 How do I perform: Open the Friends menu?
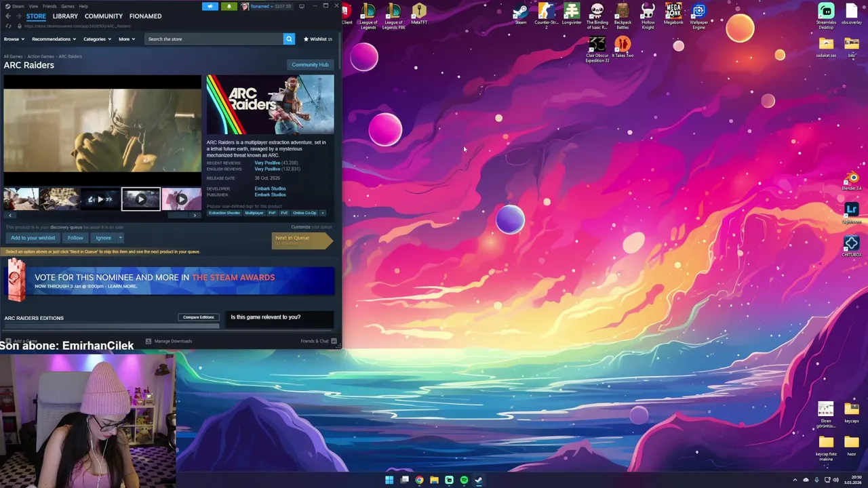tap(50, 6)
